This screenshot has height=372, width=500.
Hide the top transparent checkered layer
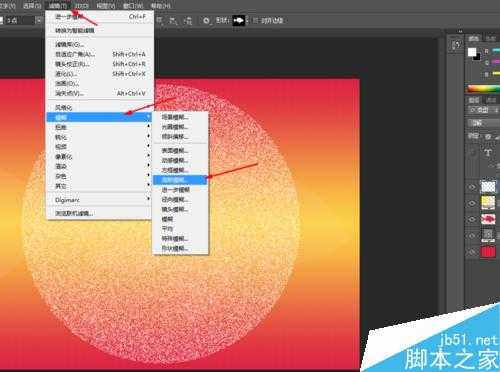pos(472,187)
